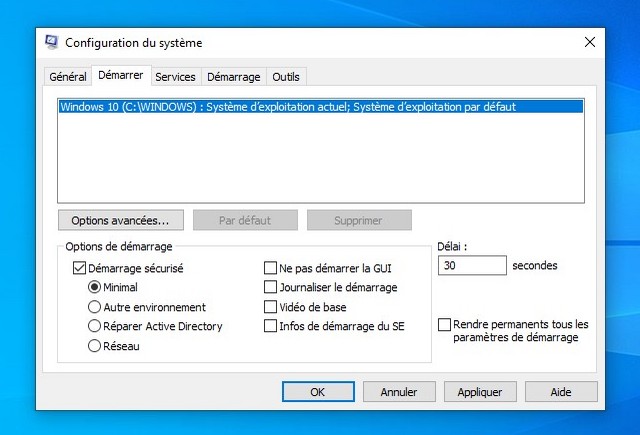Image resolution: width=640 pixels, height=435 pixels.
Task: Click the Configuration du système title bar icon
Action: pyautogui.click(x=52, y=42)
